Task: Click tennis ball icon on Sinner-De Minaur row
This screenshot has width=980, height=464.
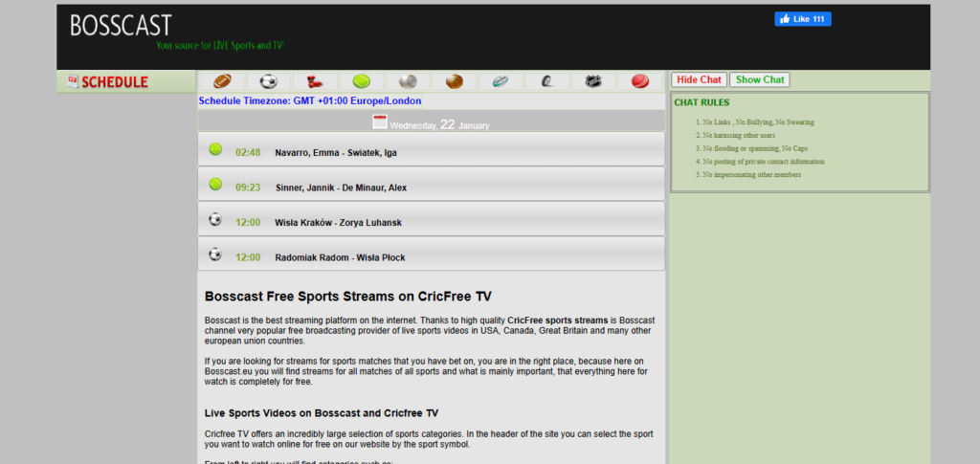Action: tap(215, 185)
